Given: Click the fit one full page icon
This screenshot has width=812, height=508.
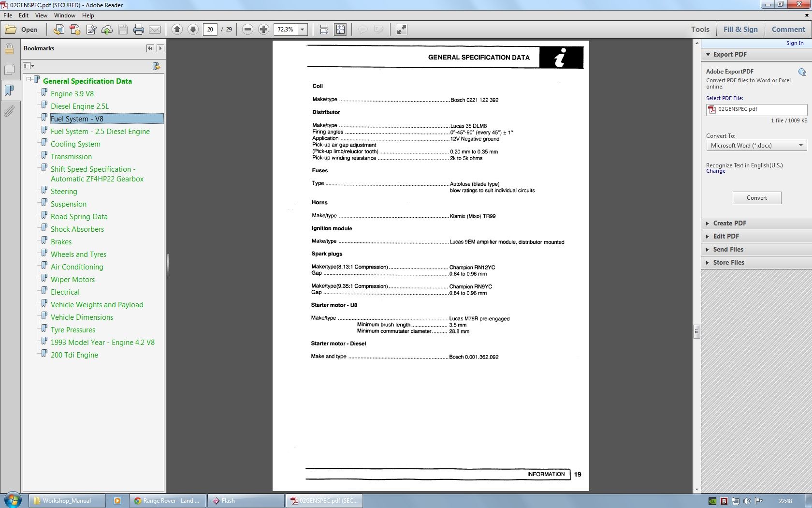Looking at the screenshot, I should click(x=340, y=30).
